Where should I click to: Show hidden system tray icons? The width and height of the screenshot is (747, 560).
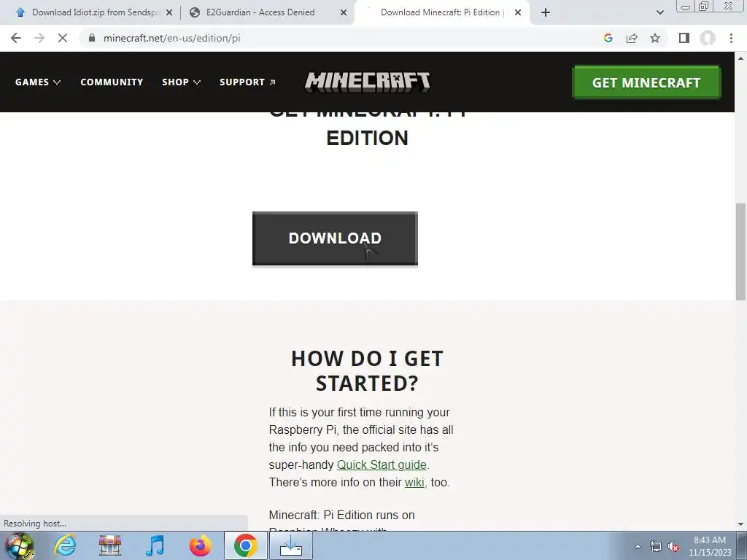pos(638,546)
